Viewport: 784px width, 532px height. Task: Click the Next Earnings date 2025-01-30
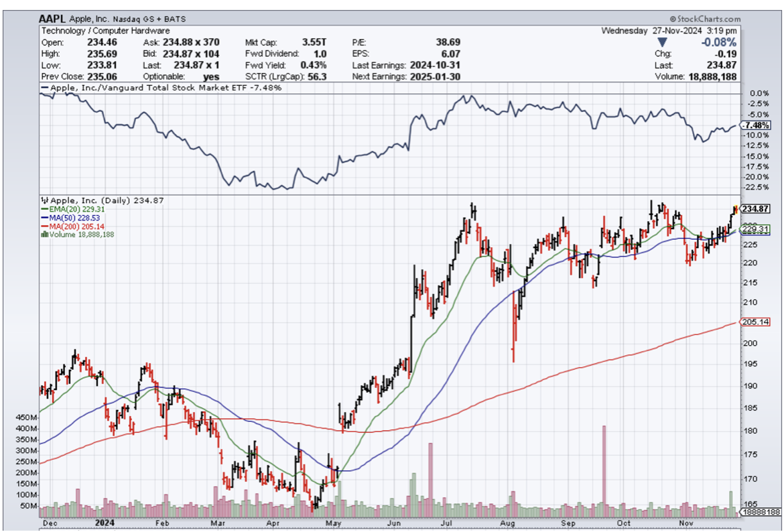point(438,76)
